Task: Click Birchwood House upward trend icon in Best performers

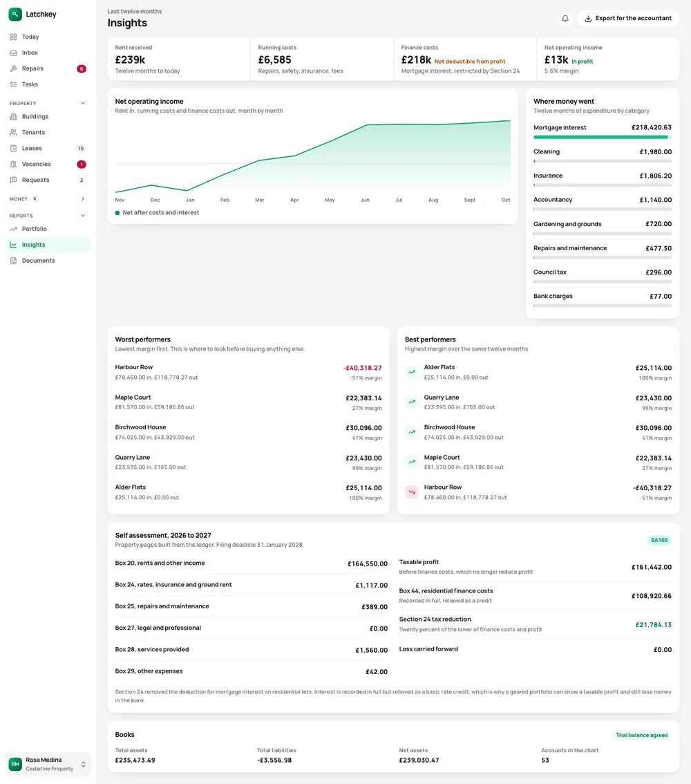Action: [x=412, y=432]
